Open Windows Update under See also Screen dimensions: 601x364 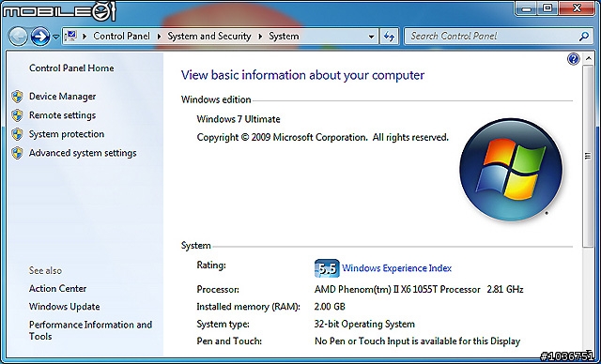tap(65, 307)
